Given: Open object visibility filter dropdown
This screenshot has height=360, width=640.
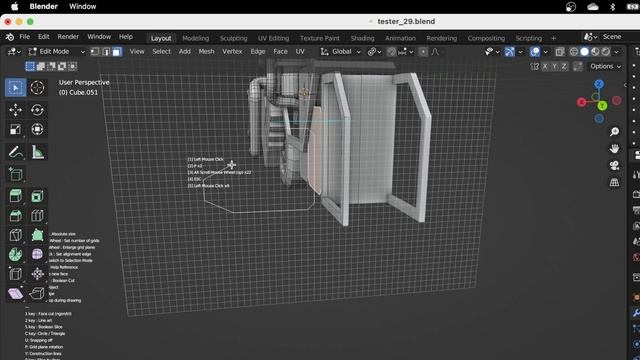Looking at the screenshot, I should (492, 52).
